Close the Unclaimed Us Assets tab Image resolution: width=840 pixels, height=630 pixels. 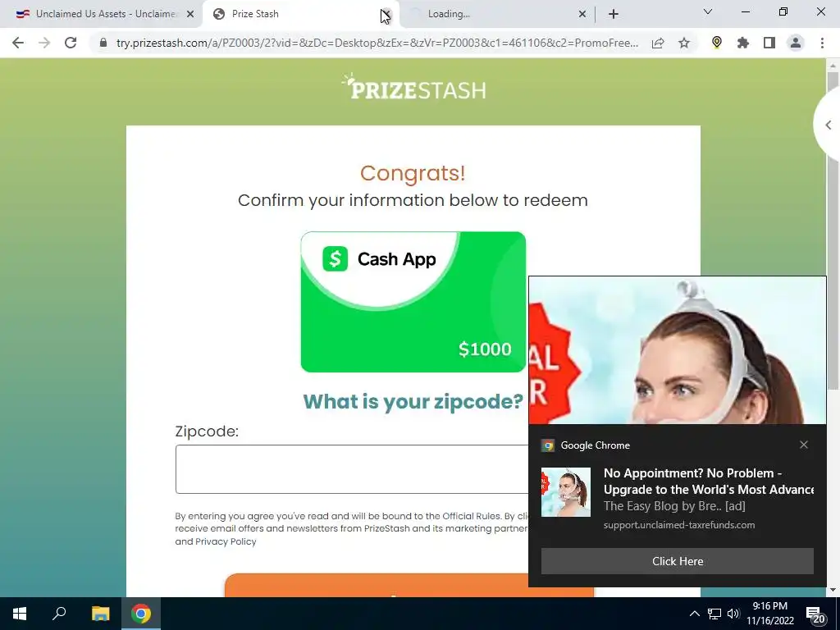tap(190, 14)
